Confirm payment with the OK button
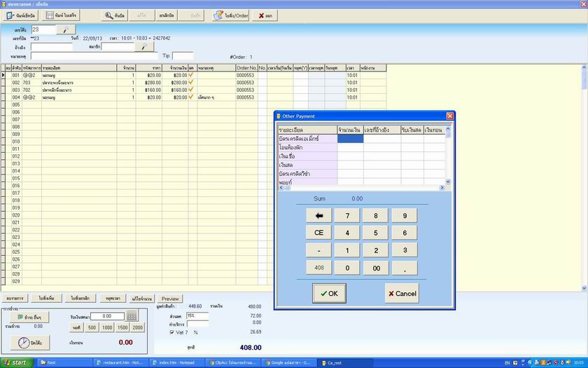Image resolution: width=588 pixels, height=368 pixels. pos(329,293)
